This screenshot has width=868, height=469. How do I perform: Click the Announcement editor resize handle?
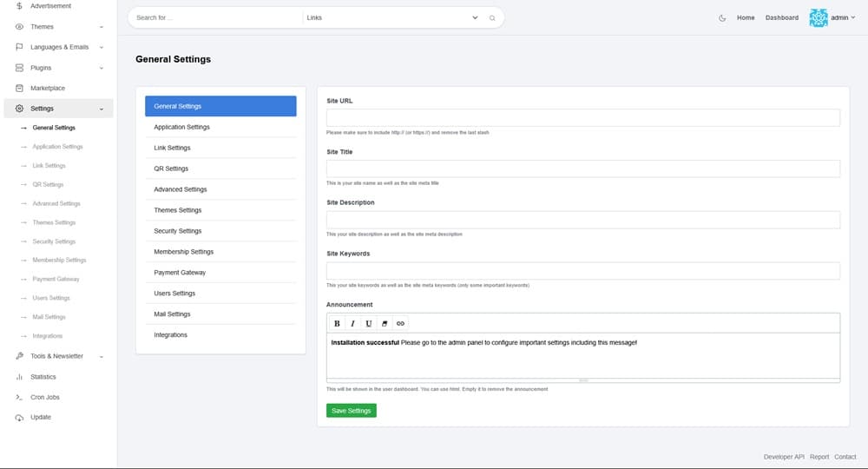[x=583, y=380]
